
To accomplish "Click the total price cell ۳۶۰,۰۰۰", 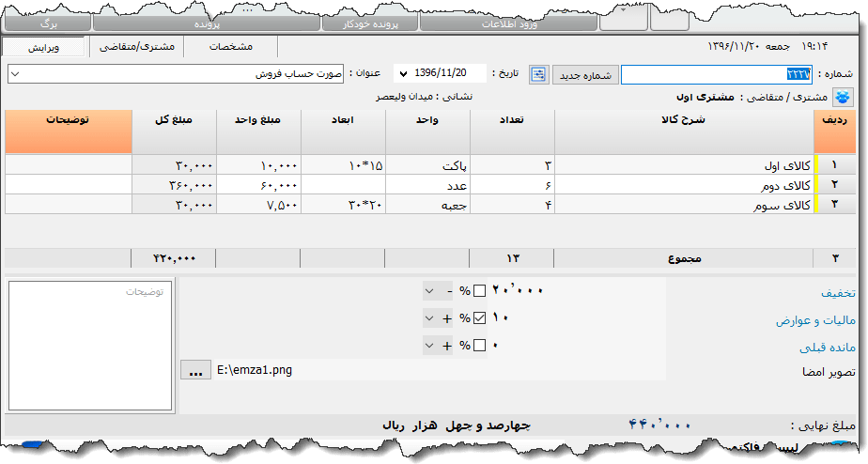I will (174, 185).
